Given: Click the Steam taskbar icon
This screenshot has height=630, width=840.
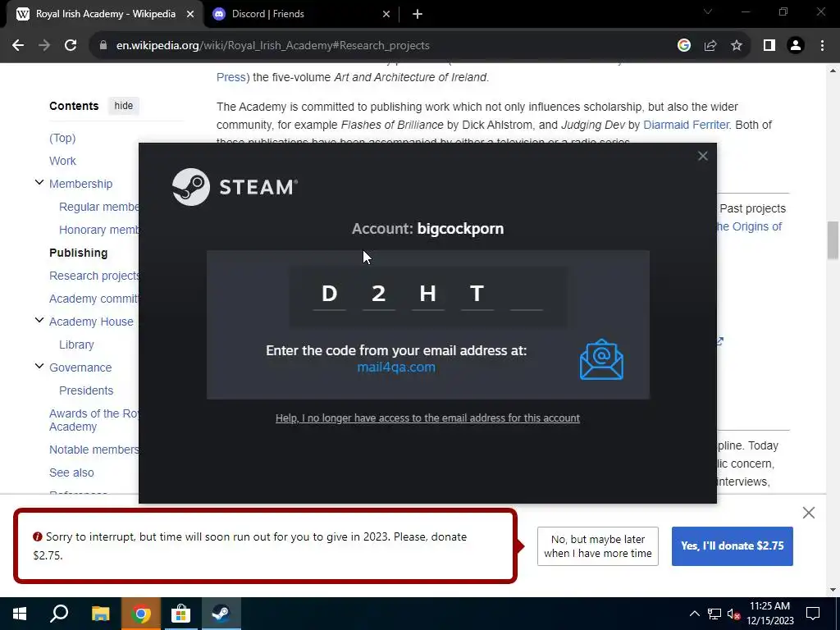Looking at the screenshot, I should (x=221, y=614).
